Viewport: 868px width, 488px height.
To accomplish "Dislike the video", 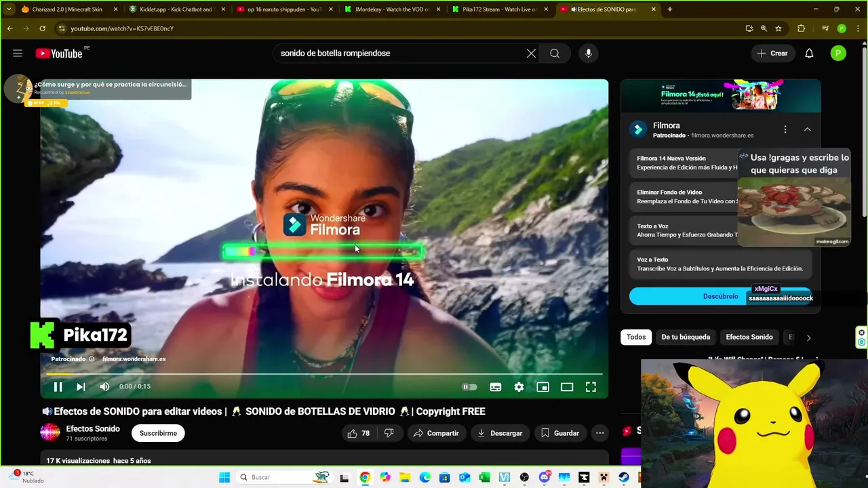I will 389,433.
